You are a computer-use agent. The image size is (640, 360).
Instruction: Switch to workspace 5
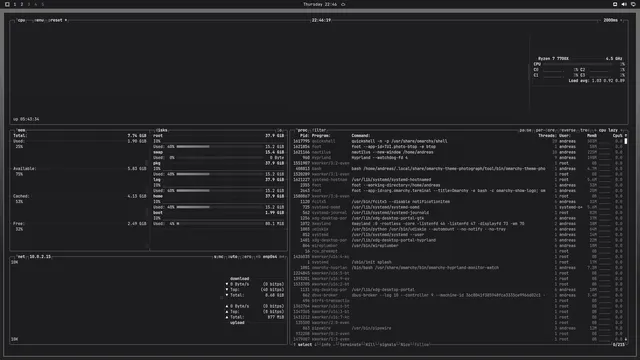42,4
